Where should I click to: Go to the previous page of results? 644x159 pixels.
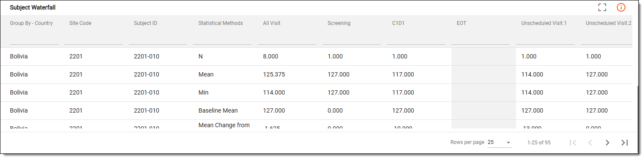click(590, 142)
